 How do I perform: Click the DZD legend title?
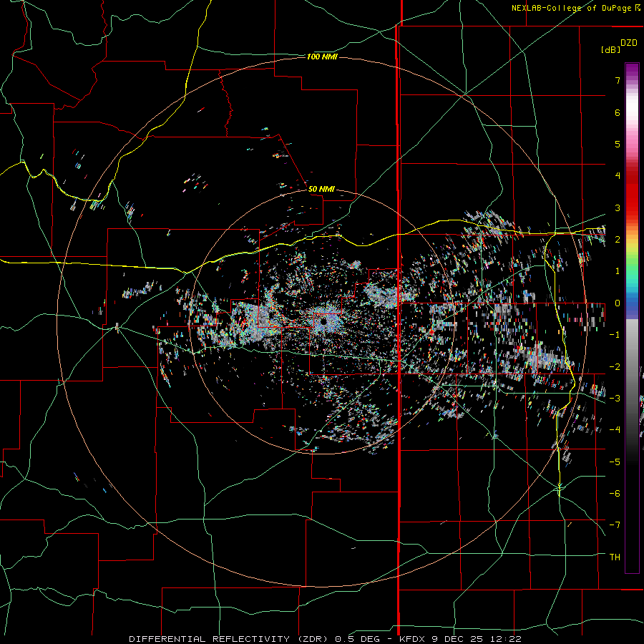click(629, 43)
